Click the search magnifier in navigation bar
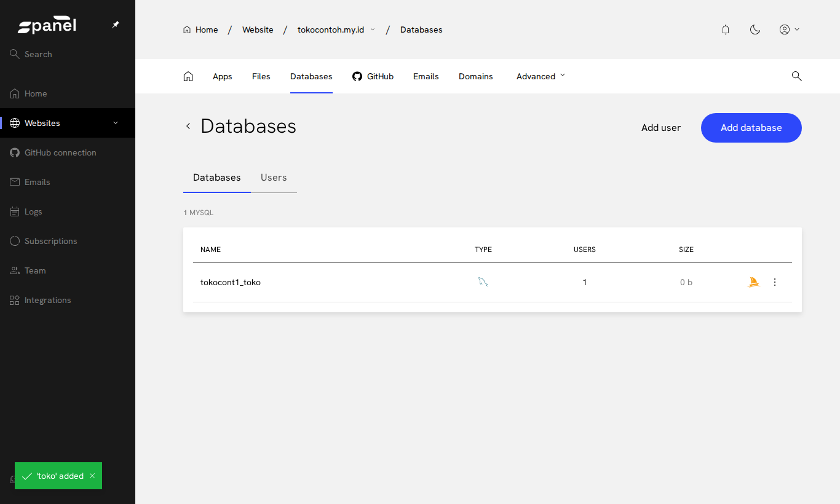The height and width of the screenshot is (504, 840). pos(797,76)
